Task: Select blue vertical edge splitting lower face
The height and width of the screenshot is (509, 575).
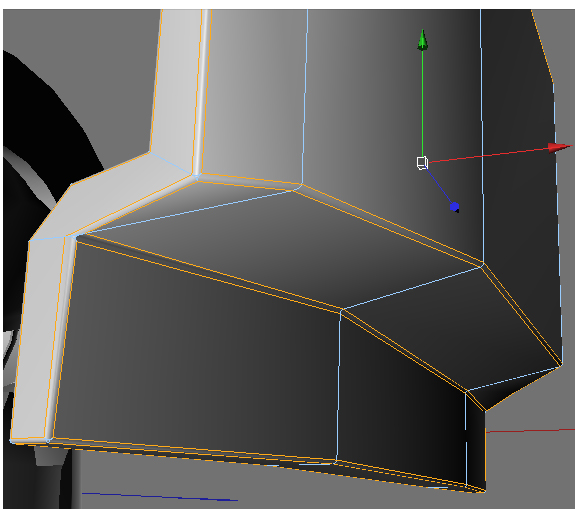Action: pos(338,385)
